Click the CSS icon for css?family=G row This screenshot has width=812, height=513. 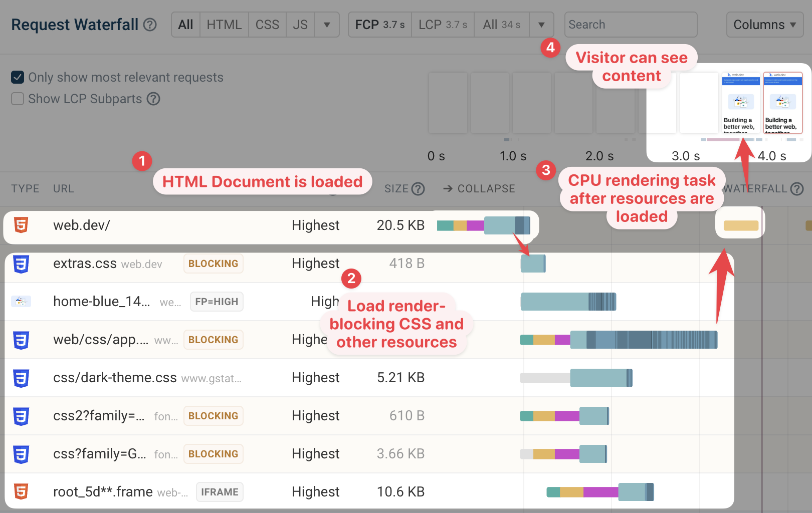click(21, 454)
